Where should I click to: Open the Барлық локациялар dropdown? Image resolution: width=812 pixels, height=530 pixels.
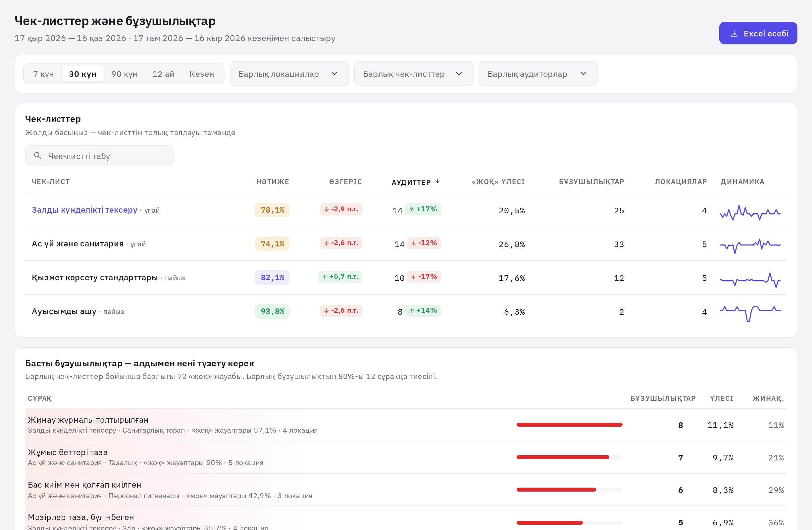[289, 74]
